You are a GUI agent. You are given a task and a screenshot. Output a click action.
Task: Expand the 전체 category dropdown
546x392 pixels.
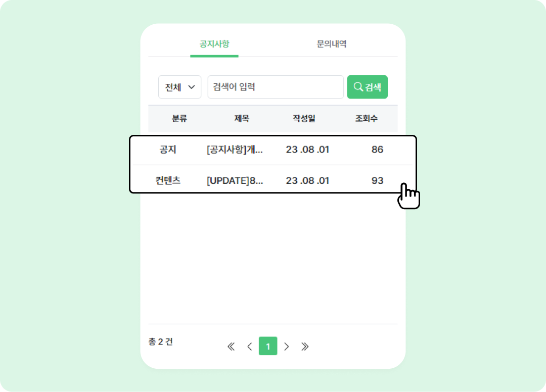[179, 87]
